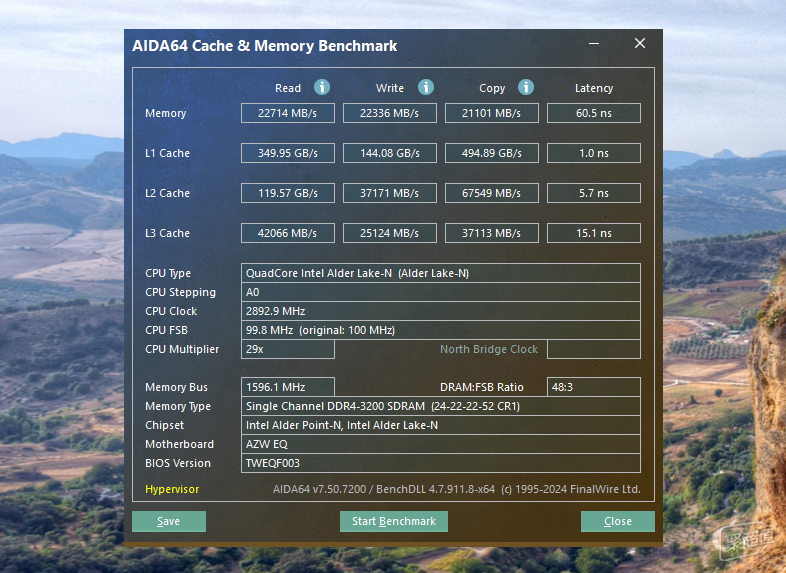786x573 pixels.
Task: Click Memory read value 22714 MB/s
Action: pyautogui.click(x=288, y=113)
